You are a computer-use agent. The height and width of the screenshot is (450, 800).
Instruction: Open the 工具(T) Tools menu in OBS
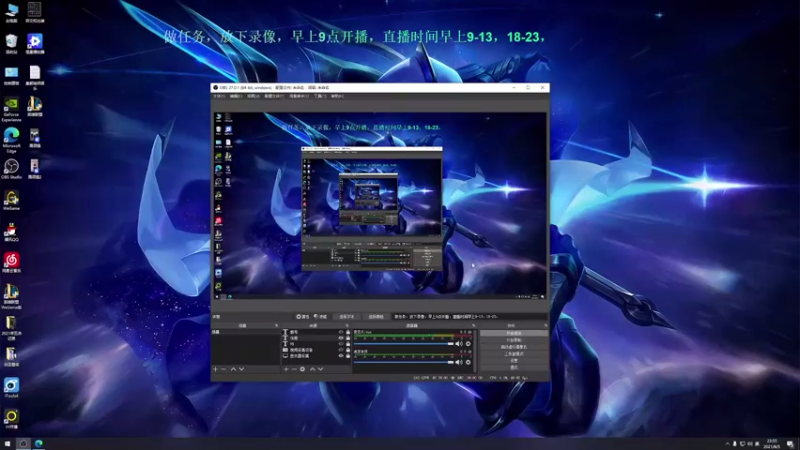tap(320, 96)
